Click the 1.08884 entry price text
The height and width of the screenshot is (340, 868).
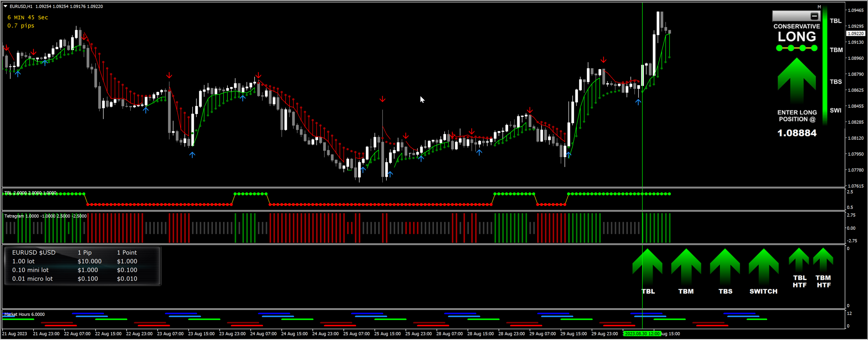(797, 133)
